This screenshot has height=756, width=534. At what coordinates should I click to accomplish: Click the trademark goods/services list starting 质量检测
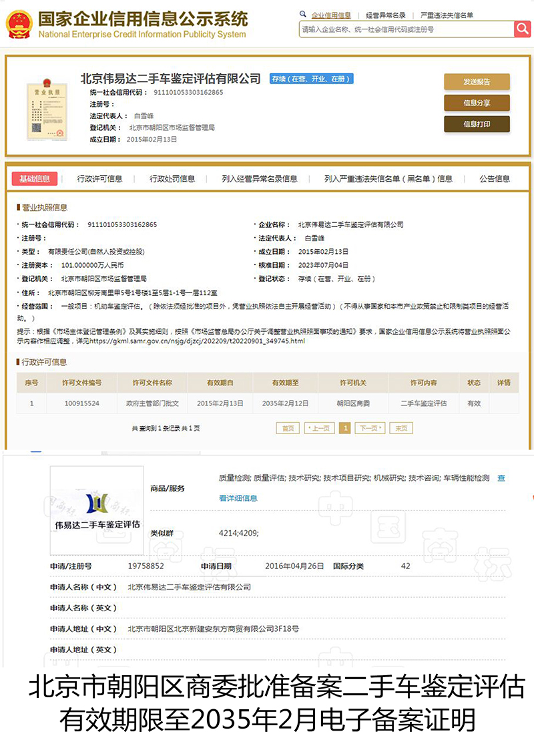354,478
